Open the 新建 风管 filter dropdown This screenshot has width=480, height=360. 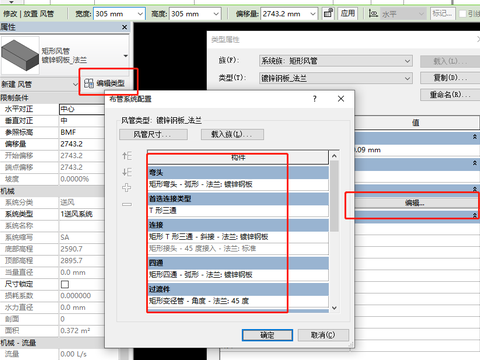(x=76, y=84)
